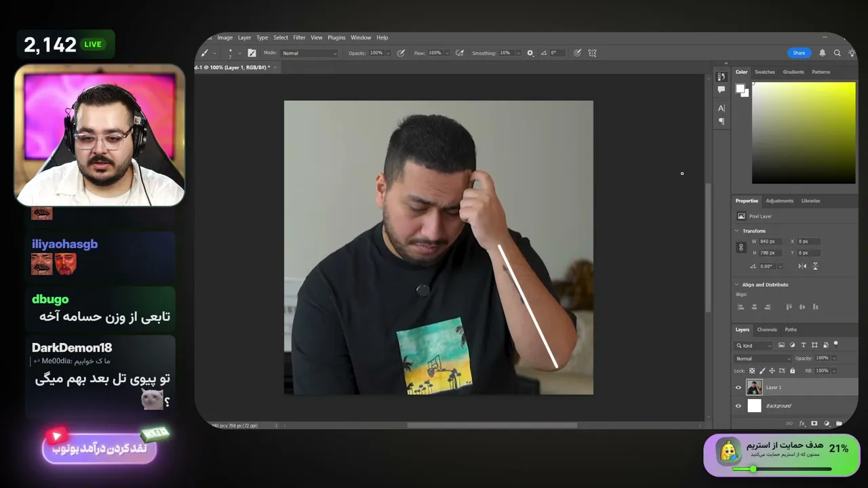Open the layer blend mode Normal dropdown
This screenshot has height=488, width=868.
click(763, 359)
